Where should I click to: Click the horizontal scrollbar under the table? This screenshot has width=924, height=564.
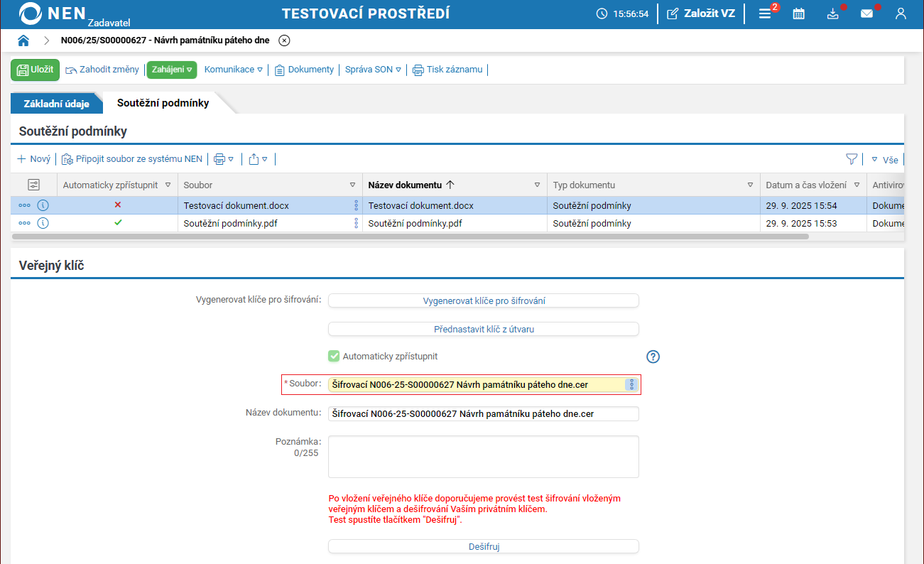[412, 236]
